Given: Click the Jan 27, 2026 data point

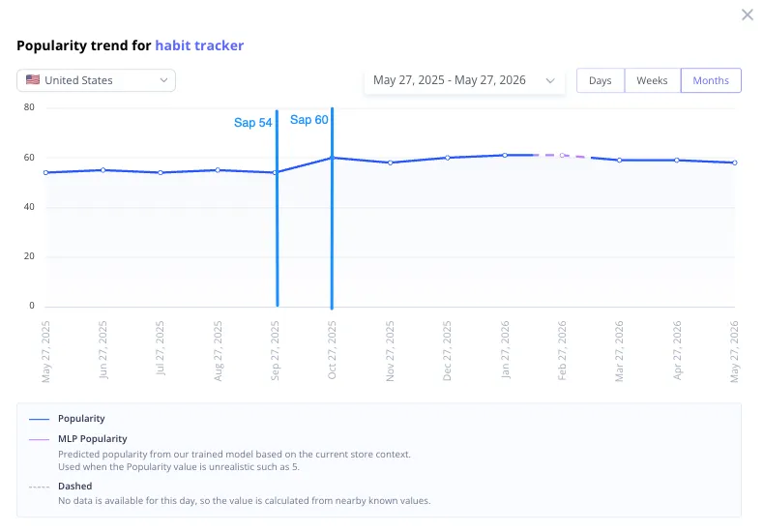Looking at the screenshot, I should point(505,156).
